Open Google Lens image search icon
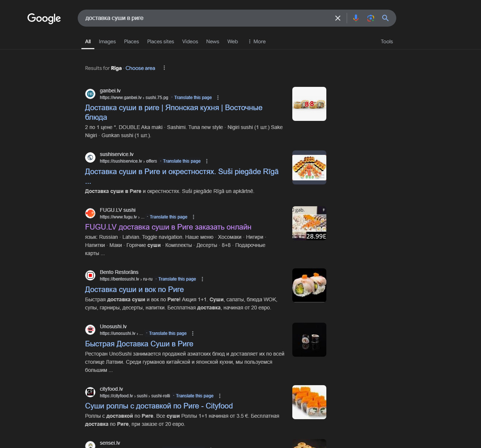This screenshot has height=448, width=481. coord(371,18)
